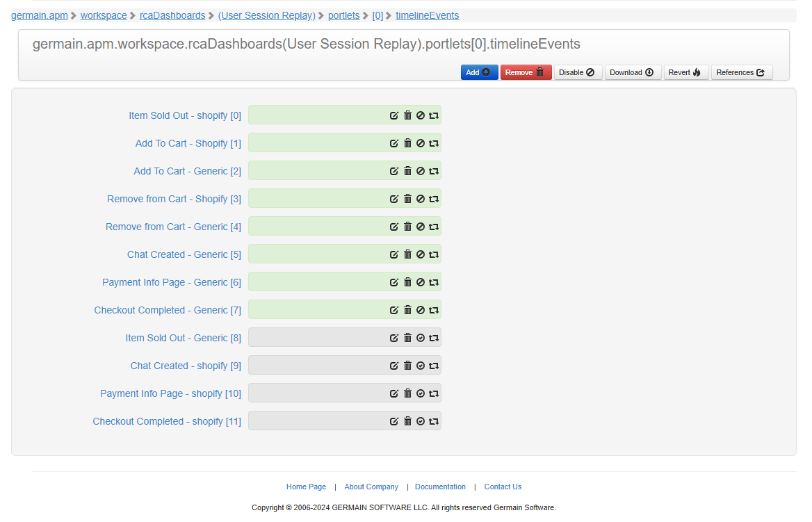Image resolution: width=812 pixels, height=522 pixels.
Task: Go to portlets breadcrumb item
Action: coord(343,15)
